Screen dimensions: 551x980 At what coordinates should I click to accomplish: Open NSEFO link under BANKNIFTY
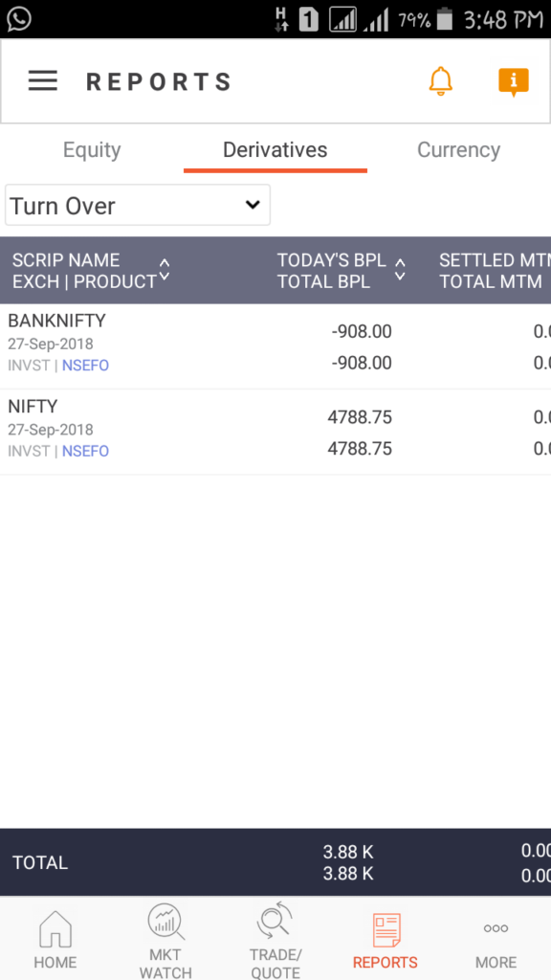(x=85, y=366)
